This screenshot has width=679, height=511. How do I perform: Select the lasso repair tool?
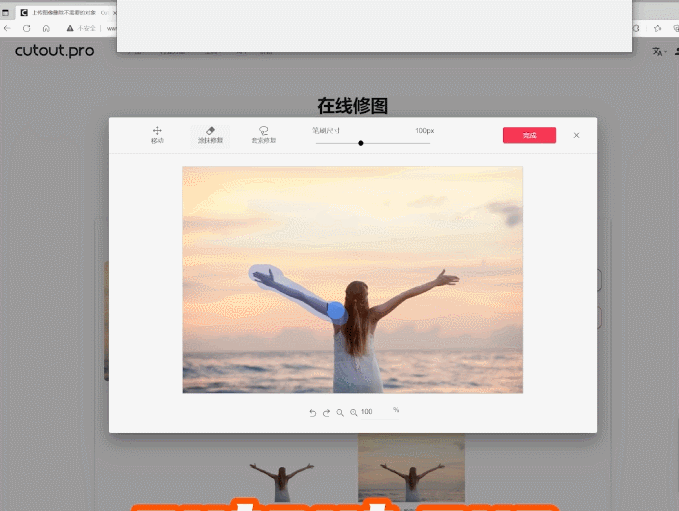[264, 135]
